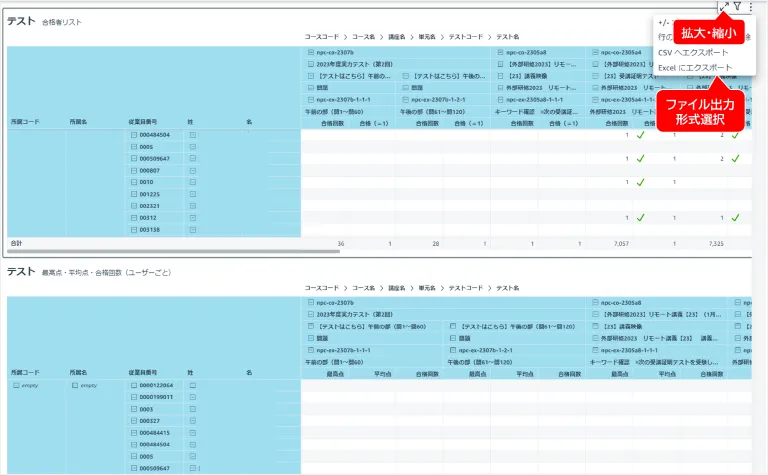The image size is (768, 475).
Task: Collapse the 姓 cell for row 001225
Action: click(x=192, y=194)
